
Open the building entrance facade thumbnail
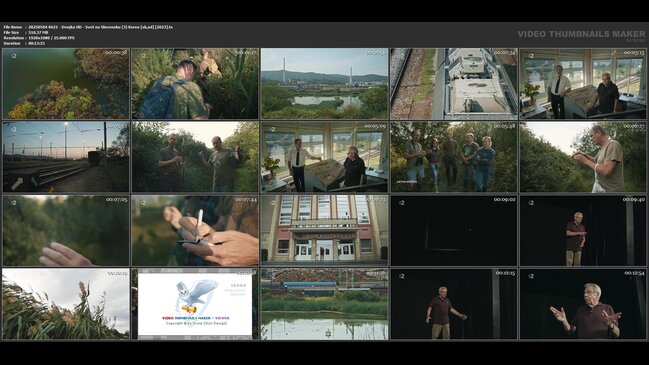tap(324, 231)
